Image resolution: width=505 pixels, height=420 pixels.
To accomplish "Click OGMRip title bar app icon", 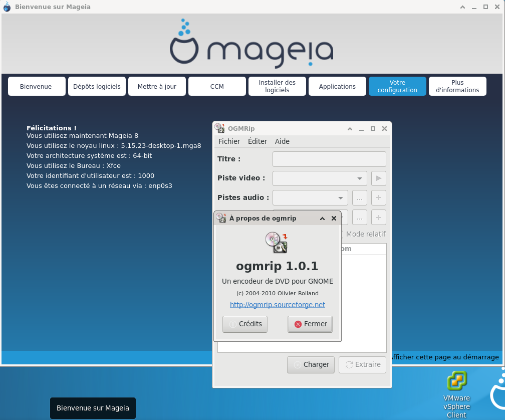I will click(x=219, y=128).
